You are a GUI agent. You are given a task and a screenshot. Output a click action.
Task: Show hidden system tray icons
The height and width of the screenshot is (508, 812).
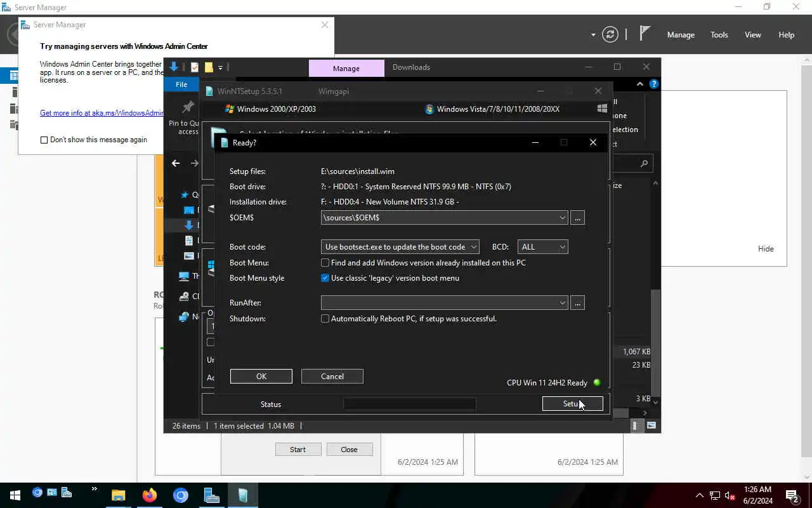(x=700, y=495)
